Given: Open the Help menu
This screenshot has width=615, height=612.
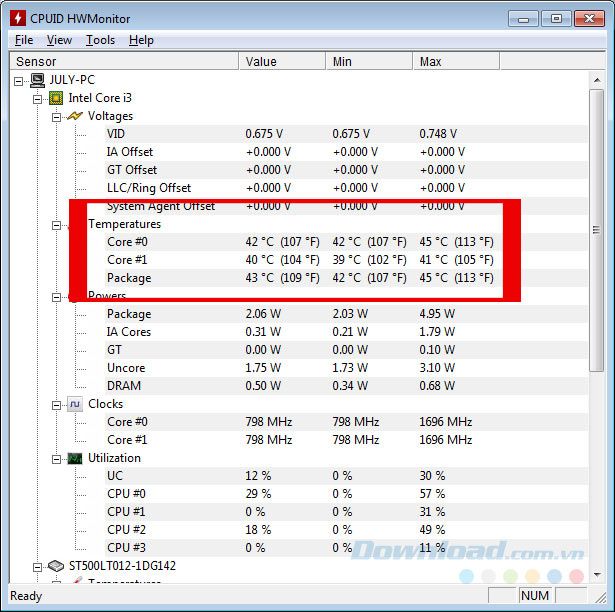Looking at the screenshot, I should tap(141, 40).
